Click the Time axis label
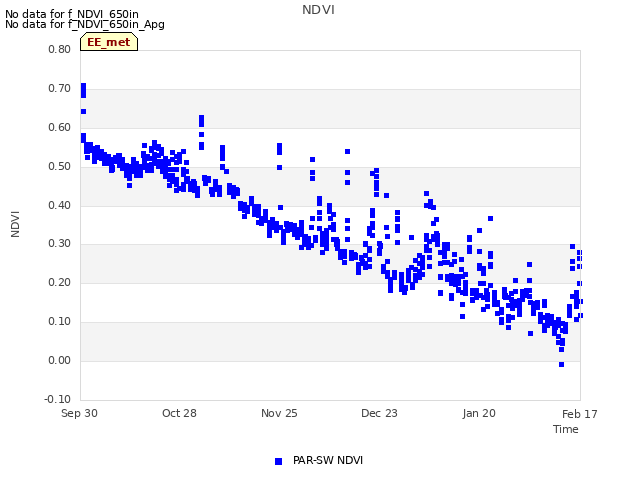This screenshot has height=480, width=640. point(566,429)
